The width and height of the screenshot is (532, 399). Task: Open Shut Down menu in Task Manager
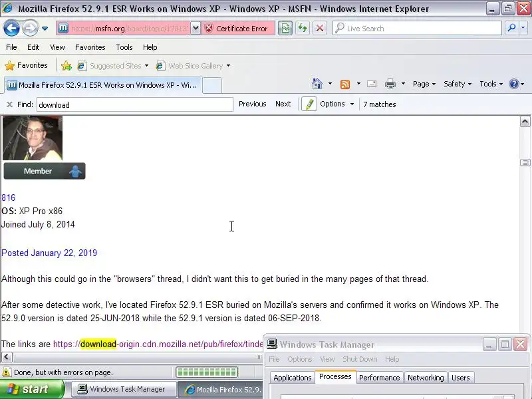click(360, 359)
